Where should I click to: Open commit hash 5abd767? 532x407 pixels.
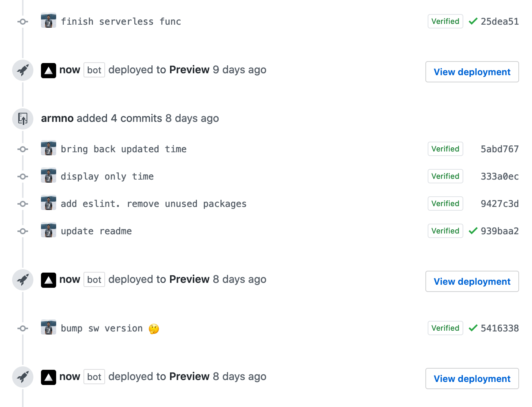click(499, 149)
